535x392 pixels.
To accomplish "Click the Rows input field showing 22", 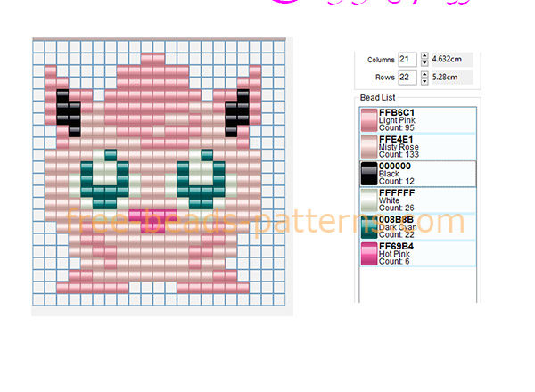I will pos(407,78).
